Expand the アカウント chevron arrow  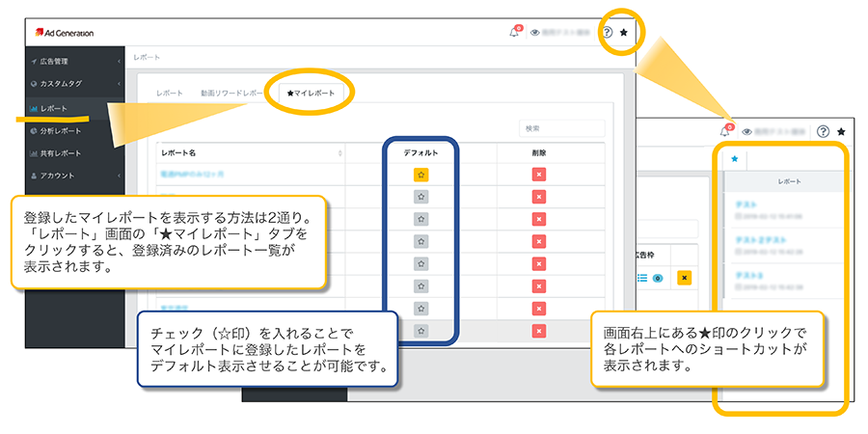(x=119, y=176)
